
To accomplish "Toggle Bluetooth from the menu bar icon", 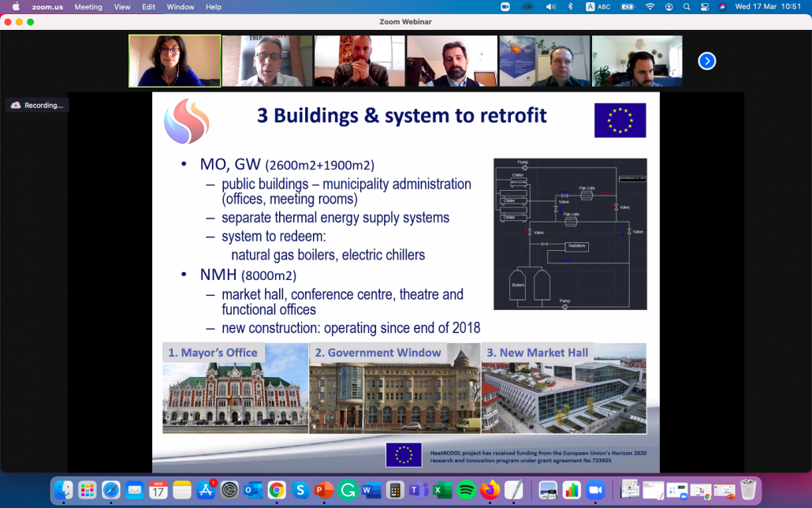I will pos(570,7).
